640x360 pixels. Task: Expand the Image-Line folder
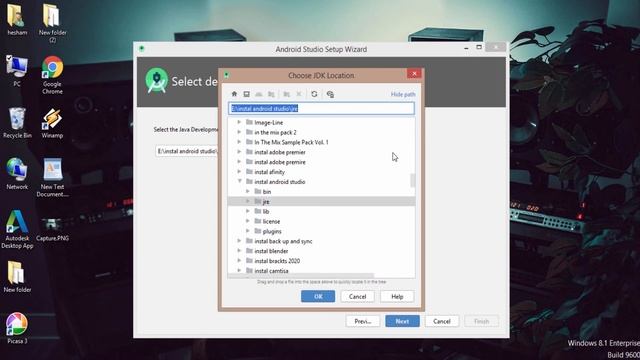[x=240, y=122]
